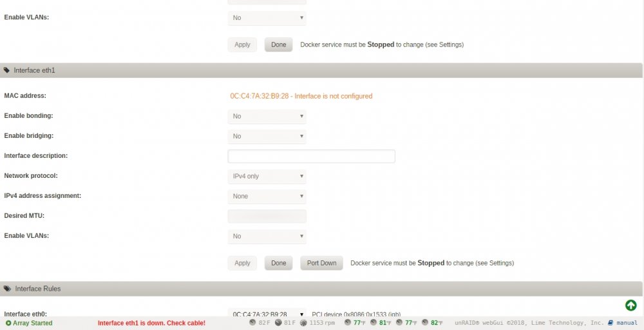Click the 'Interface description:' label
The image size is (644, 330).
point(35,156)
